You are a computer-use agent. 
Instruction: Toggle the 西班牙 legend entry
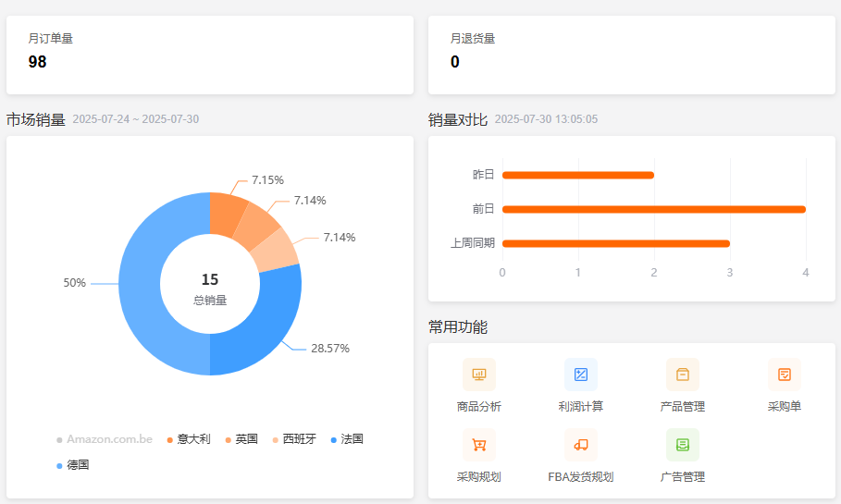(x=294, y=439)
